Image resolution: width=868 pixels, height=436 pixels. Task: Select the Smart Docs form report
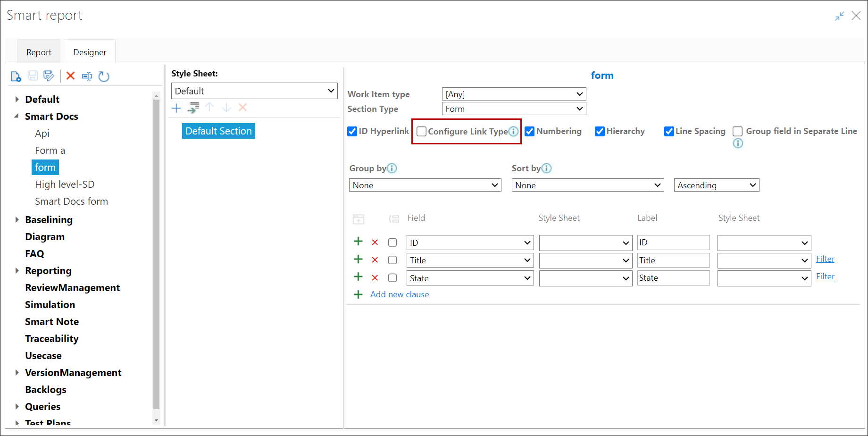(x=71, y=201)
